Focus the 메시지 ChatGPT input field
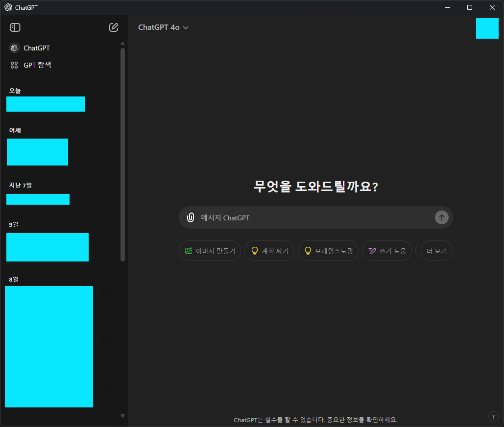This screenshot has width=504, height=427. coord(315,217)
